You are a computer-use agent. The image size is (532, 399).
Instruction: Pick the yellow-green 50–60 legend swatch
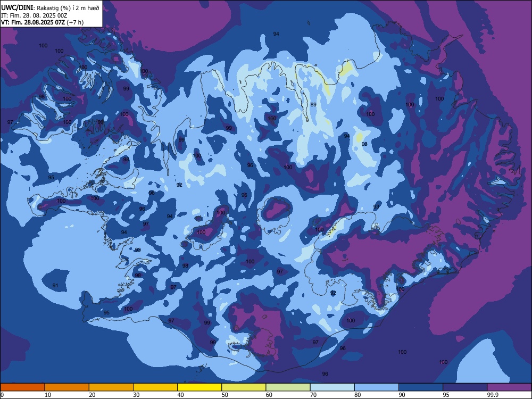pyautogui.click(x=244, y=387)
